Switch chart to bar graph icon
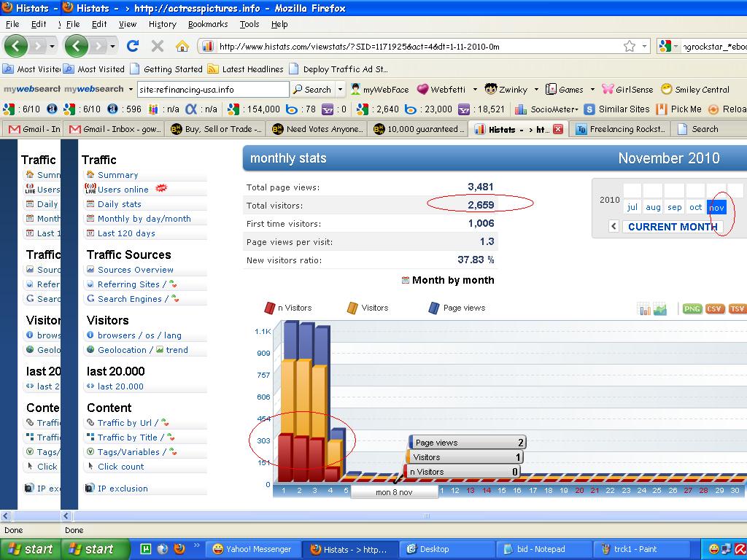Image resolution: width=747 pixels, height=560 pixels. tap(643, 309)
